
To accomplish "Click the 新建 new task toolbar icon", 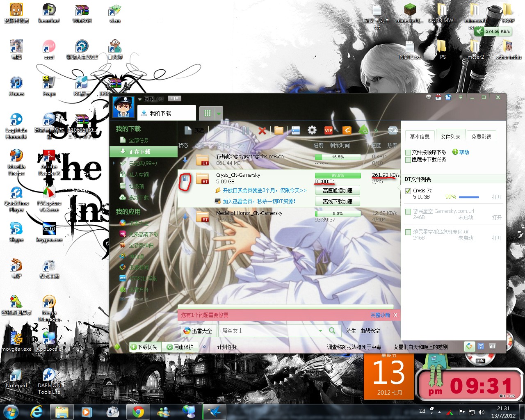I will click(x=188, y=130).
